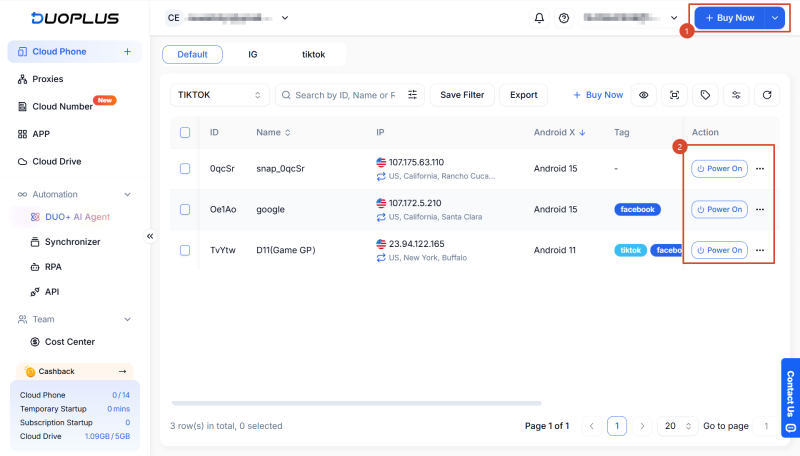Collapse the sidebar with double-chevron icon
Viewport: 800px width, 456px height.
point(150,236)
